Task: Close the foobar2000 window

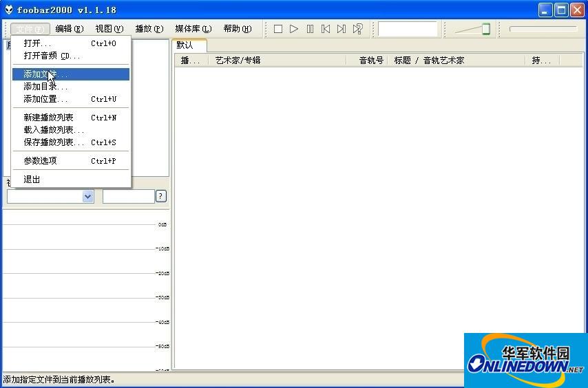Action: [x=578, y=10]
